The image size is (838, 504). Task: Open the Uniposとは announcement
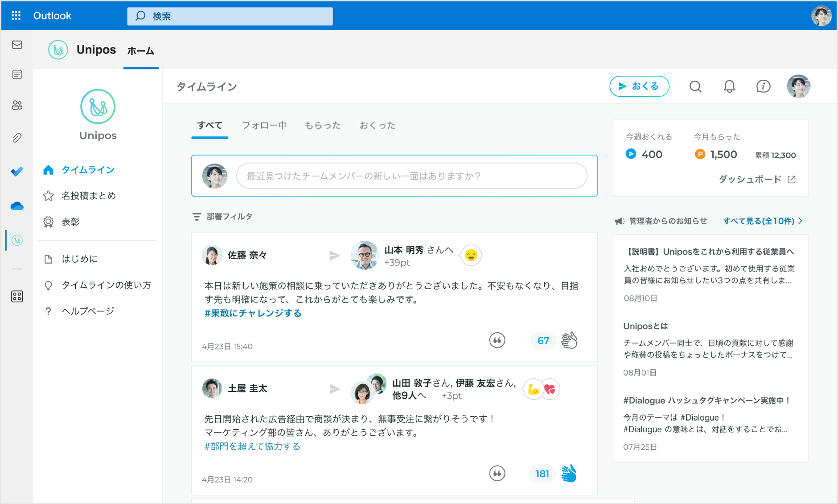tap(645, 326)
